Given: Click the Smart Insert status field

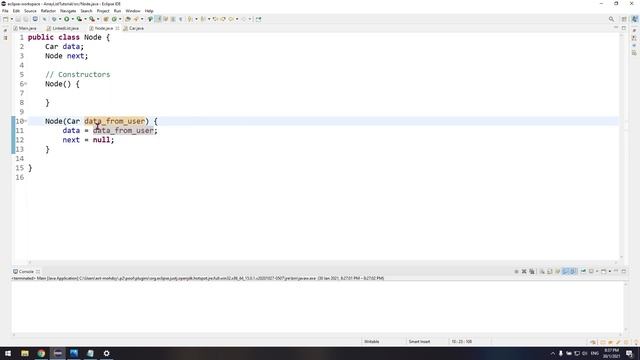Looking at the screenshot, I should (419, 341).
